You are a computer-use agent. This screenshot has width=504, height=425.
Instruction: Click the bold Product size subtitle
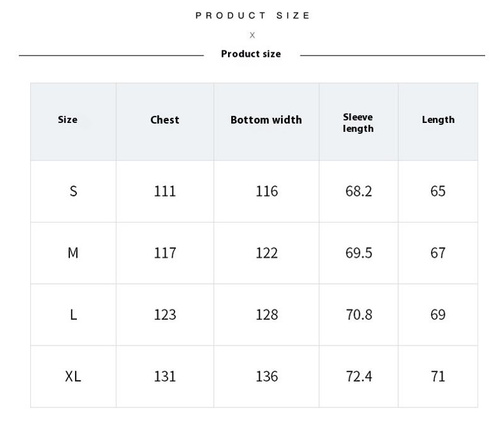pos(251,54)
